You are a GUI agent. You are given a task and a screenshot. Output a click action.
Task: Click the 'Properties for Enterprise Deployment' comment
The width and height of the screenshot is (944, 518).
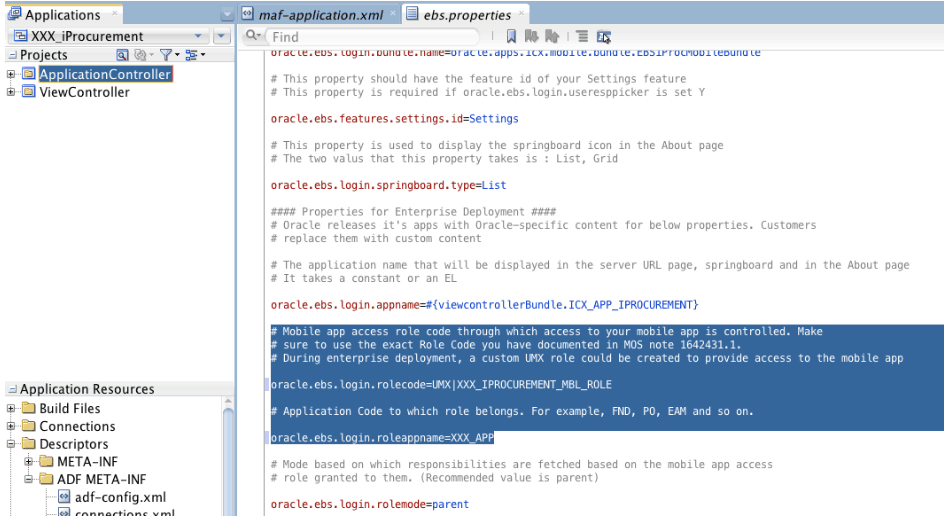pos(414,211)
